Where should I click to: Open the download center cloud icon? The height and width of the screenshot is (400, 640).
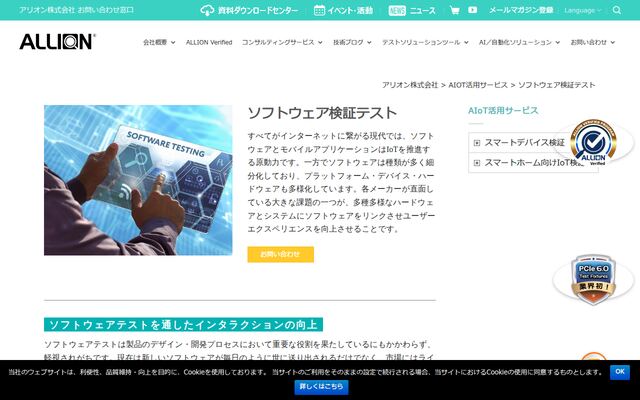click(x=207, y=10)
